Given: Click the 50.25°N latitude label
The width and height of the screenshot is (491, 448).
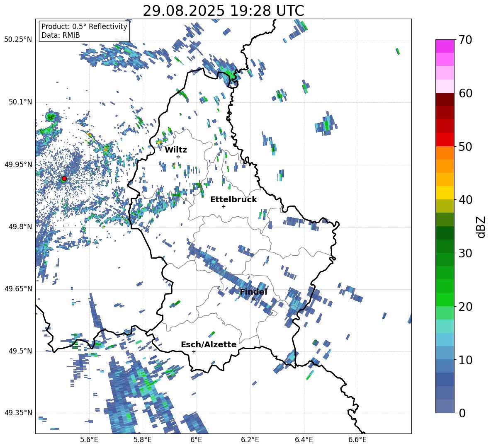Looking at the screenshot, I should coord(18,40).
